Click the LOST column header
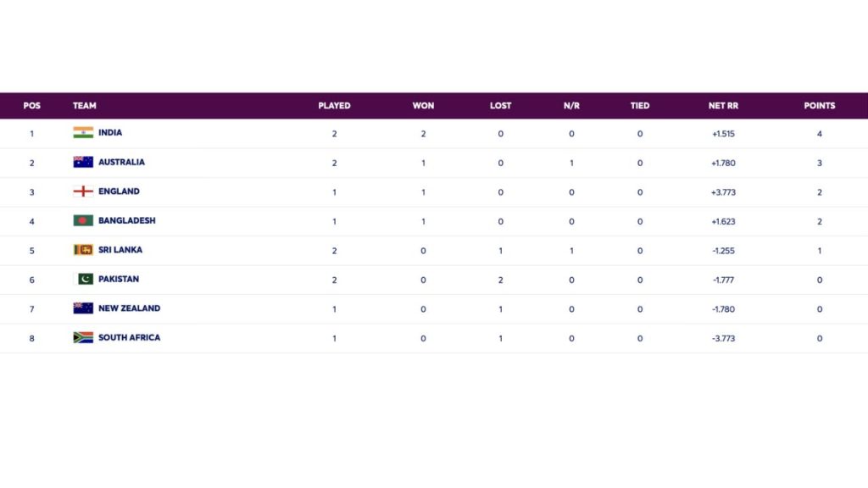The height and width of the screenshot is (488, 868). (x=500, y=106)
